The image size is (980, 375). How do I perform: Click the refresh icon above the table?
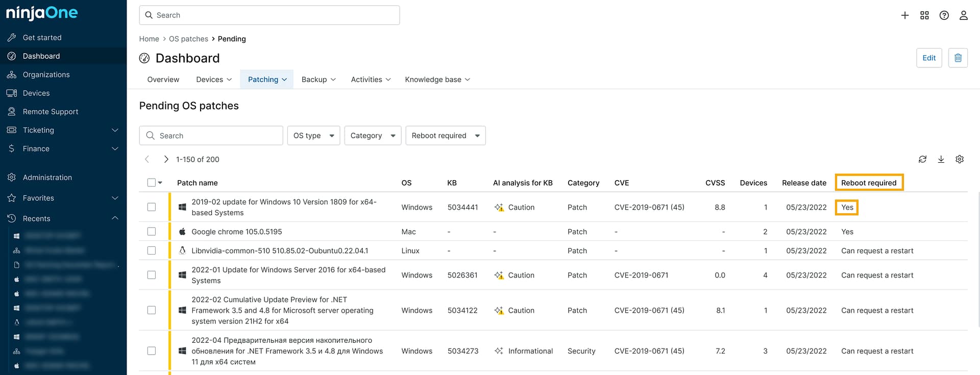922,159
